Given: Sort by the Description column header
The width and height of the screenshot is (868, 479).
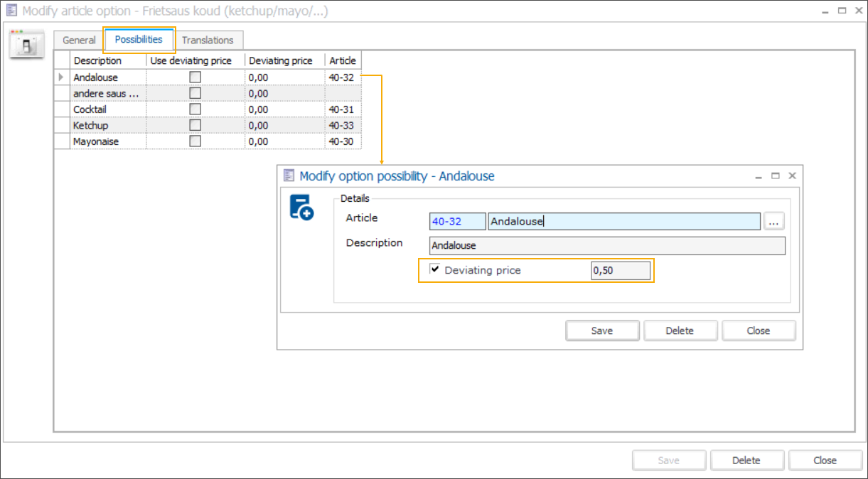Looking at the screenshot, I should pyautogui.click(x=98, y=61).
